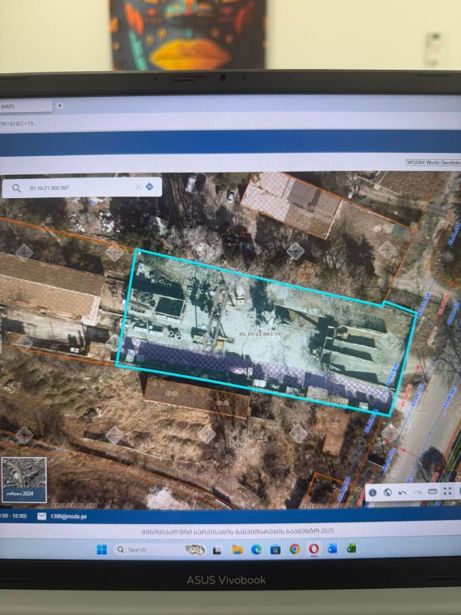Open Windows Start menu
Viewport: 461px width, 615px height.
click(x=102, y=549)
